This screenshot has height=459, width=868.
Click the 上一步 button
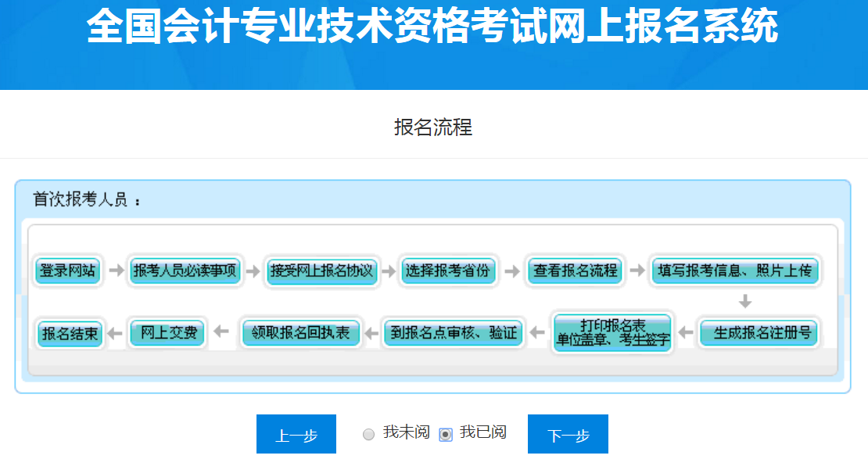click(296, 432)
